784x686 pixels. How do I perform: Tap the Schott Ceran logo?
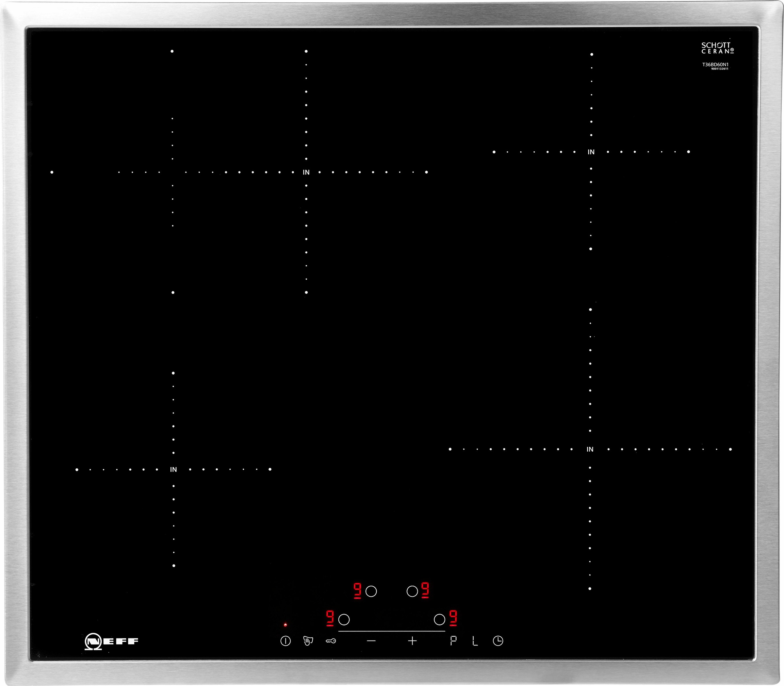pyautogui.click(x=717, y=48)
